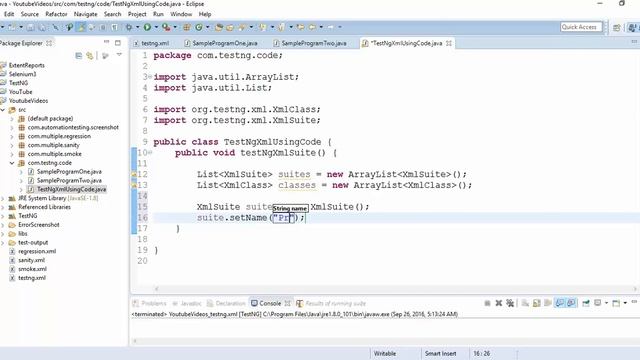Screen dimensions: 640x360
Task: Click the Search flashlight toolbar icon
Action: pos(242,27)
